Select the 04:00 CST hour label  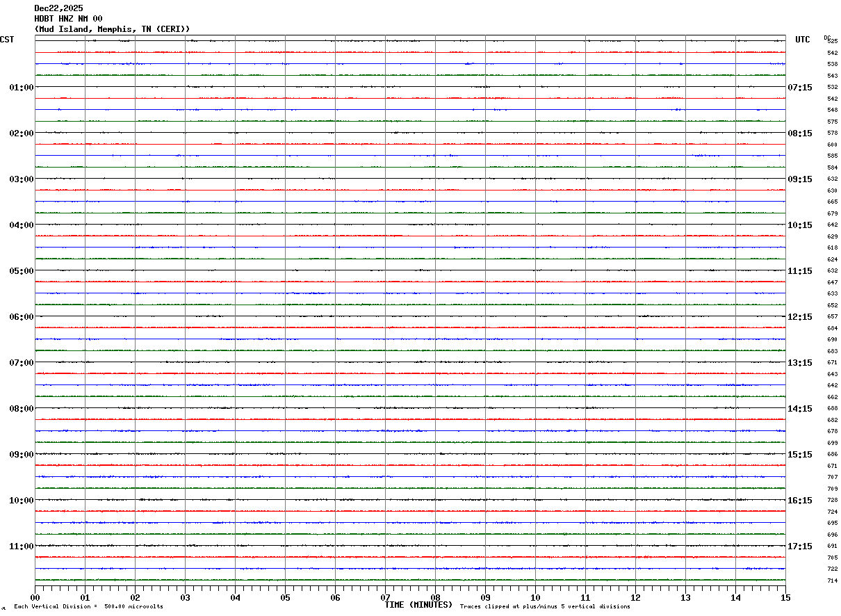point(22,225)
